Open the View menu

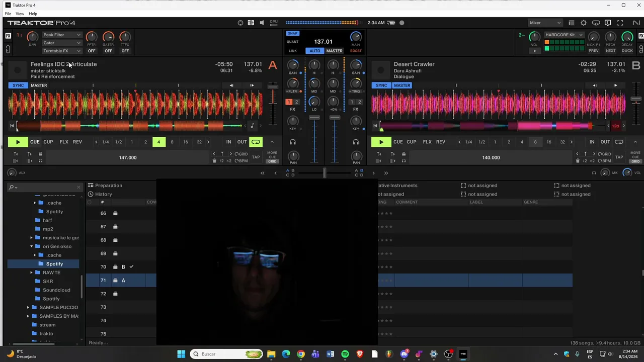pos(20,14)
